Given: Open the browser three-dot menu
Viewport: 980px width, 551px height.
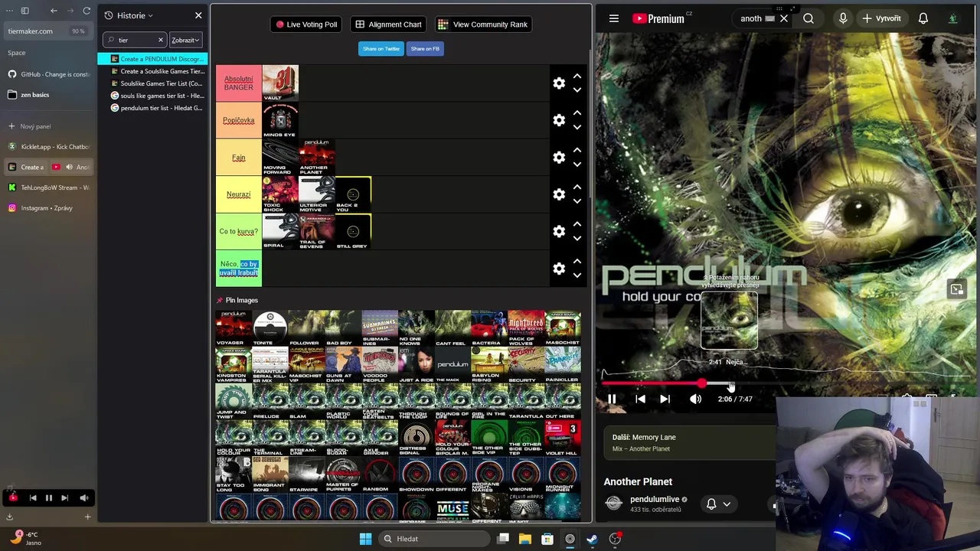Looking at the screenshot, I should coord(9,11).
